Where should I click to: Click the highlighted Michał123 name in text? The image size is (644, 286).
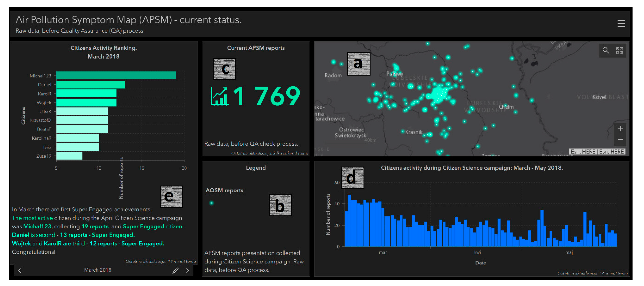click(37, 226)
